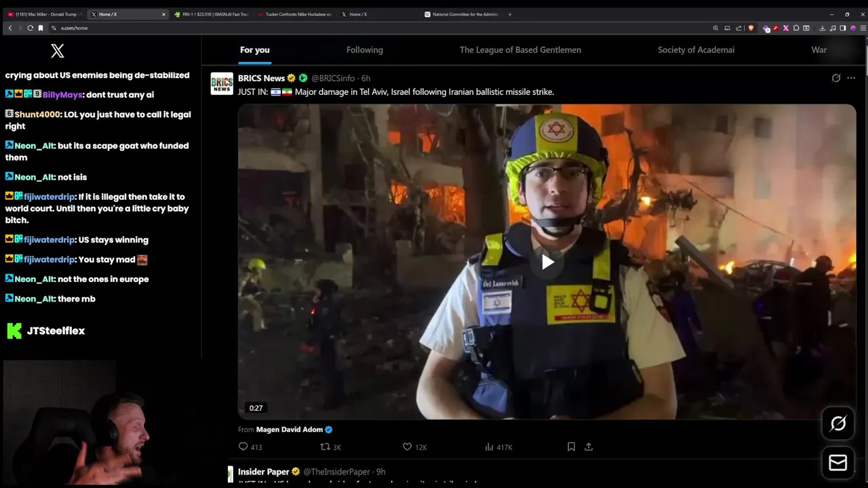Open the BRICS News profile link
868x488 pixels.
tap(261, 78)
